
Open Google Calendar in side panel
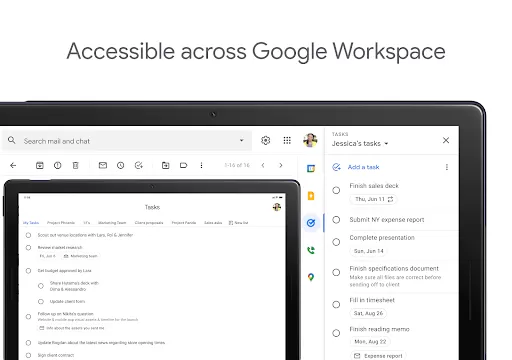pyautogui.click(x=311, y=169)
